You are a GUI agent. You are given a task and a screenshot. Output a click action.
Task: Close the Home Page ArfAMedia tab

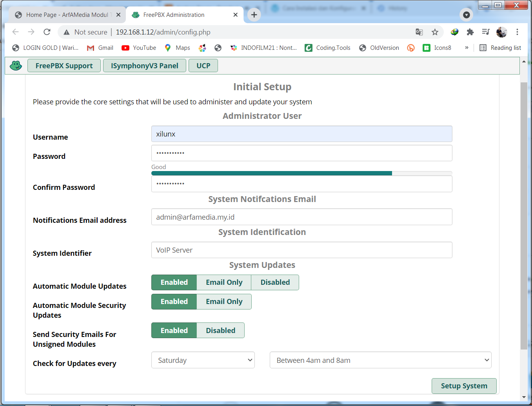click(x=118, y=15)
